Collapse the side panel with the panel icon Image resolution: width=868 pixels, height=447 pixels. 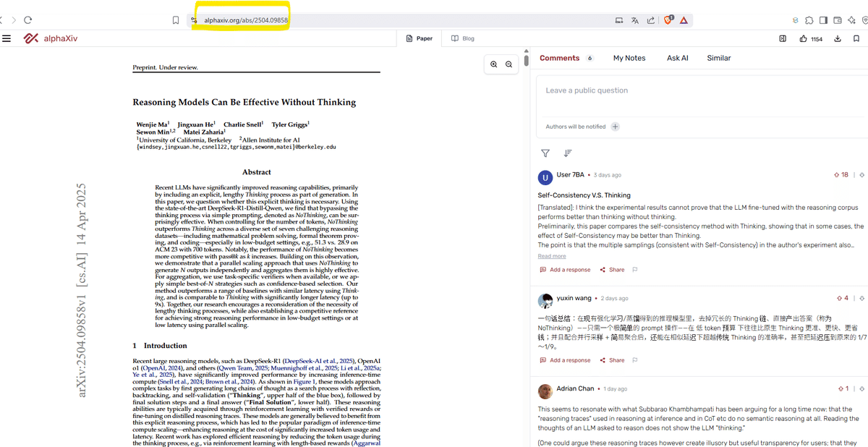pyautogui.click(x=782, y=38)
